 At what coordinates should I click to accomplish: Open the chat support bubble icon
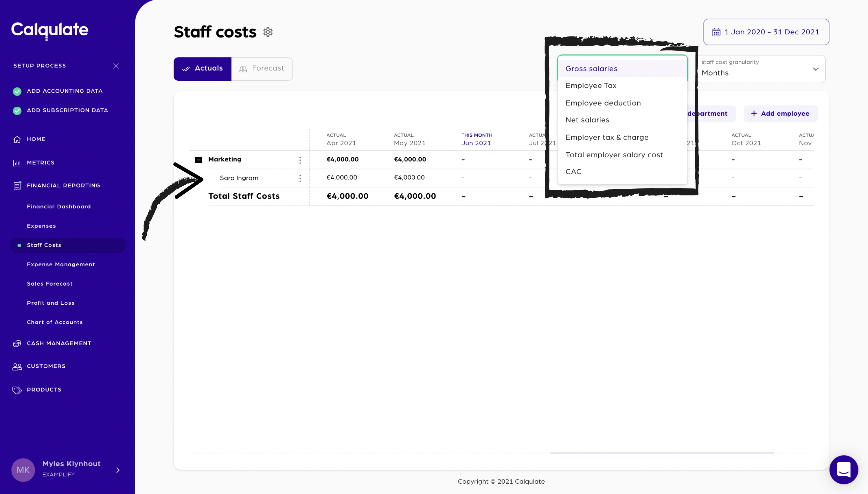(843, 469)
